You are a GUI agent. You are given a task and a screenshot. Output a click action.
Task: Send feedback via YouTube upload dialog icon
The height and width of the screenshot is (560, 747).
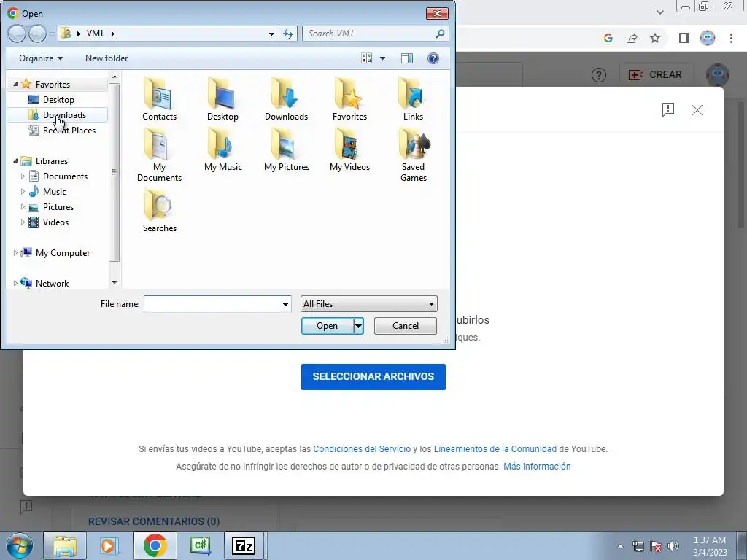click(668, 110)
